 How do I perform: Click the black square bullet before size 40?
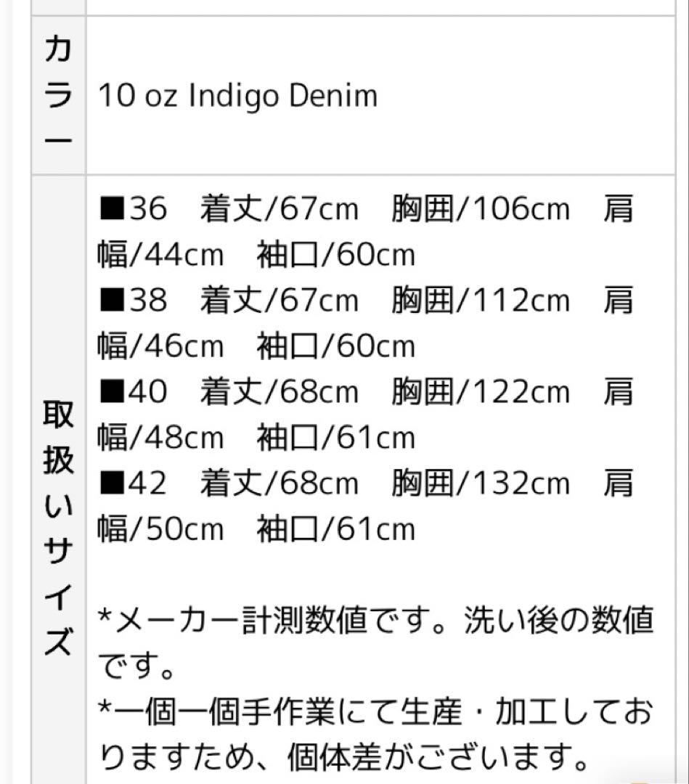(x=112, y=393)
